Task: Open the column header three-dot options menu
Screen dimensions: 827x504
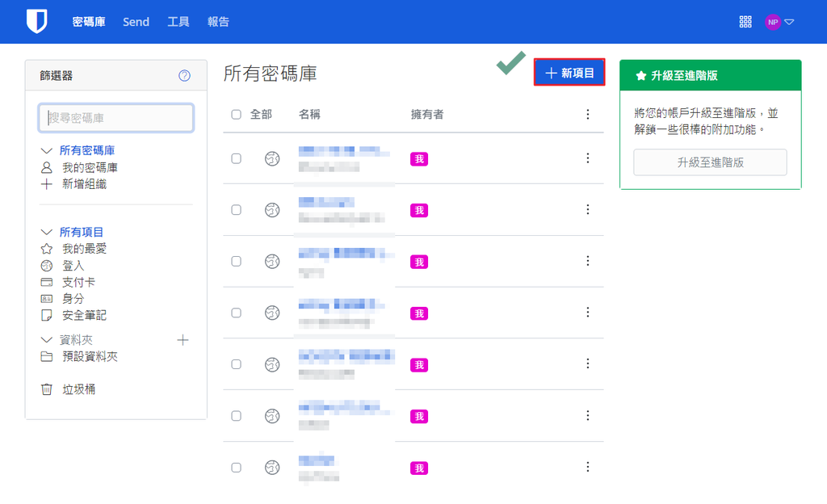Action: click(588, 115)
